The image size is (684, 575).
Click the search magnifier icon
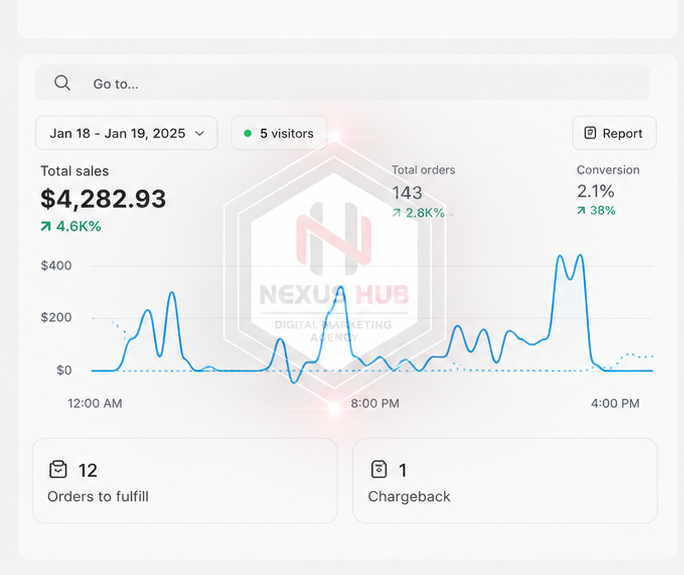[x=62, y=82]
